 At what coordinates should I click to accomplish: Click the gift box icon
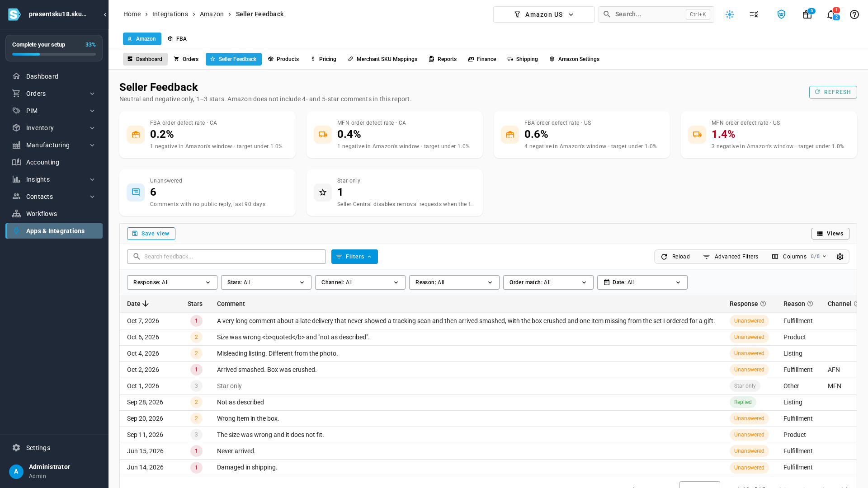pos(807,14)
